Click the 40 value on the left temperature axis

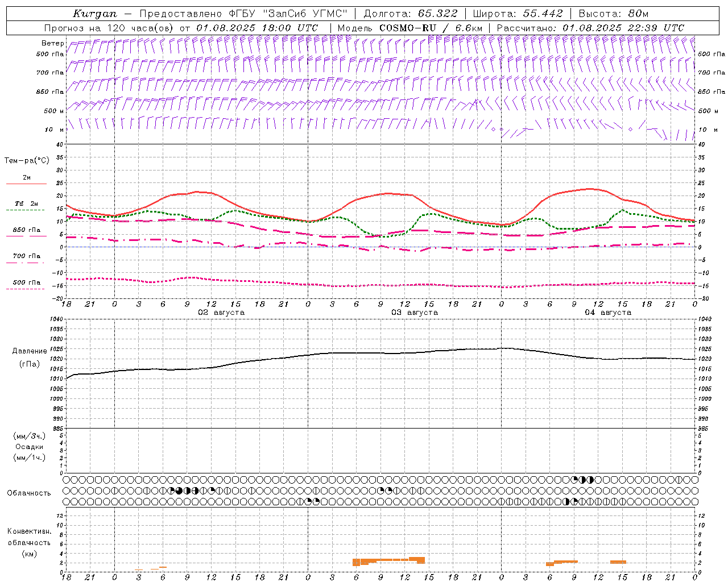(x=59, y=144)
